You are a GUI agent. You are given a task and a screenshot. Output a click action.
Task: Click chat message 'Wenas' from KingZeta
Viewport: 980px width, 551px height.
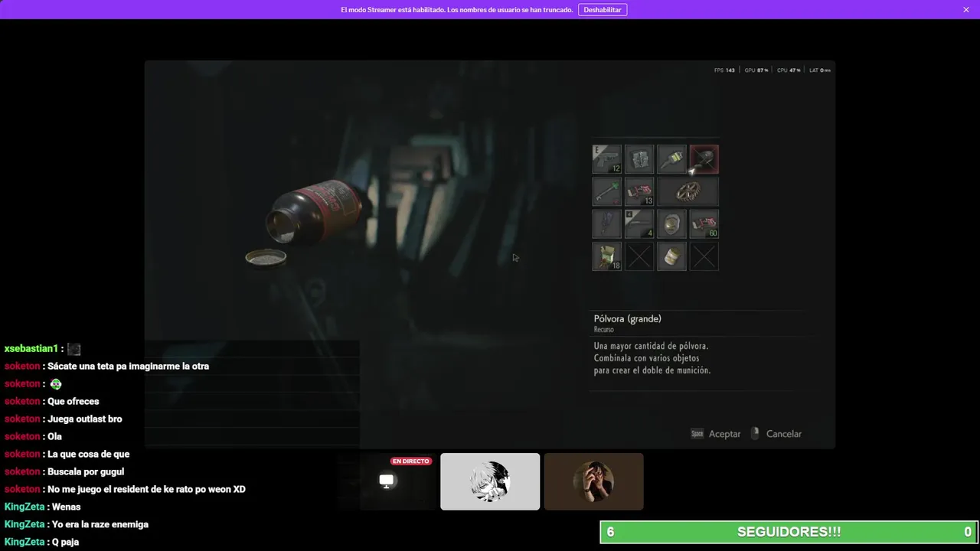(x=66, y=507)
